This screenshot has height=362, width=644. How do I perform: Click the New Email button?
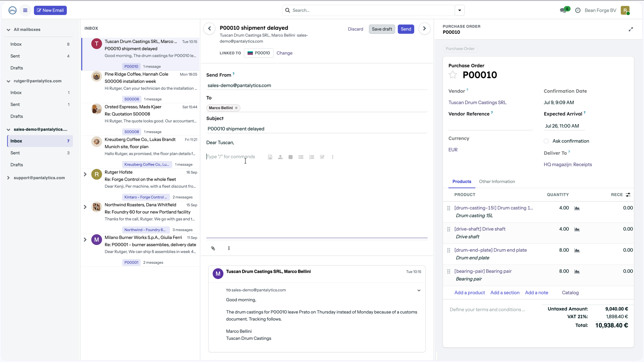50,10
